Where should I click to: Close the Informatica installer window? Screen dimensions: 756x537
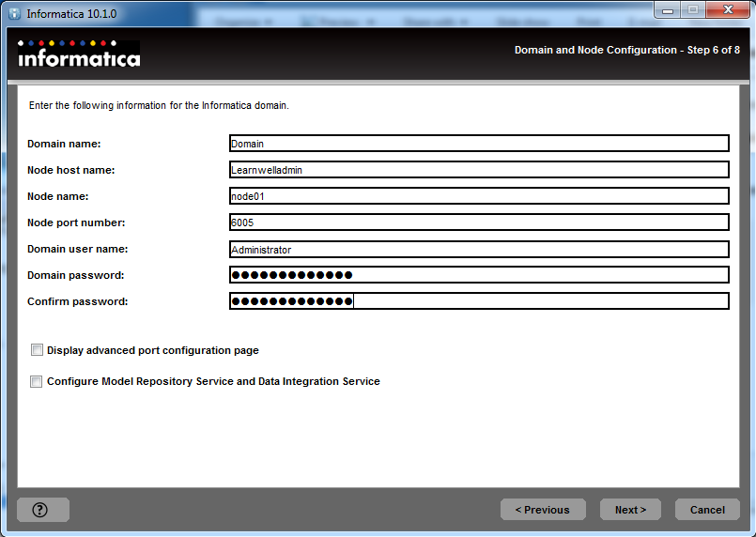[x=729, y=9]
